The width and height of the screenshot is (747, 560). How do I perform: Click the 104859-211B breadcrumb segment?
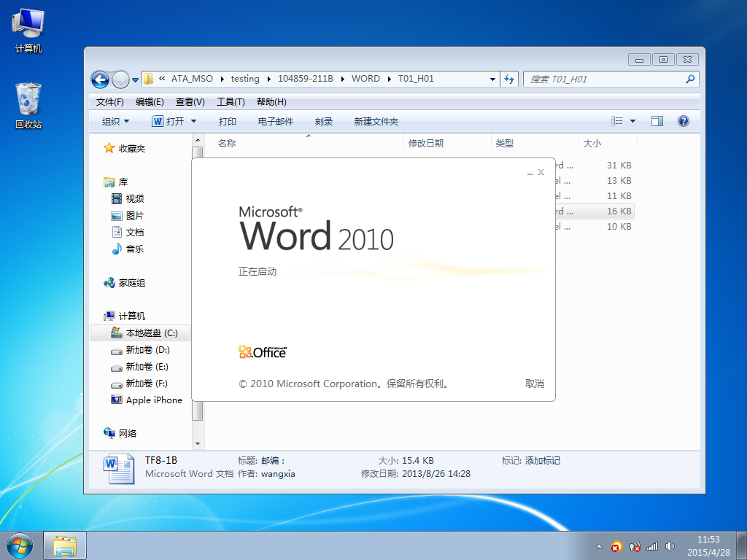[x=306, y=79]
